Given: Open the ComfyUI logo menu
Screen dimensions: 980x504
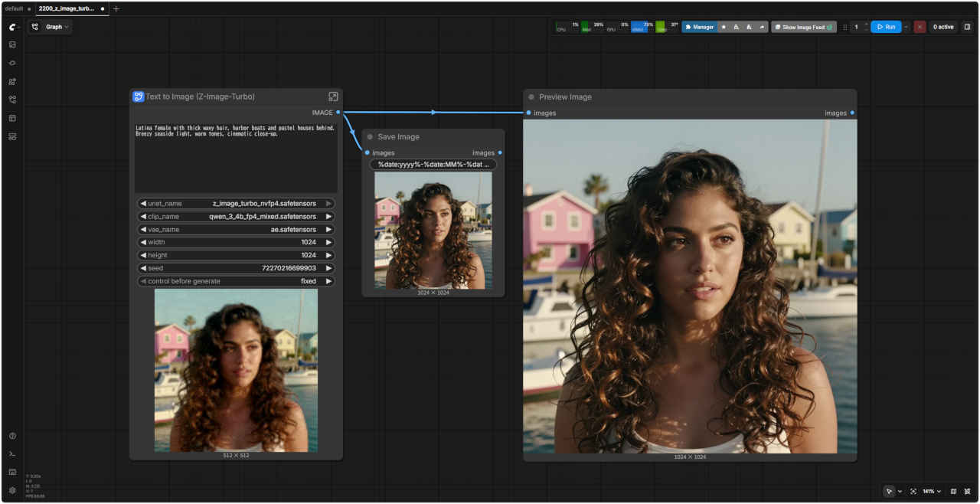Looking at the screenshot, I should coord(12,27).
